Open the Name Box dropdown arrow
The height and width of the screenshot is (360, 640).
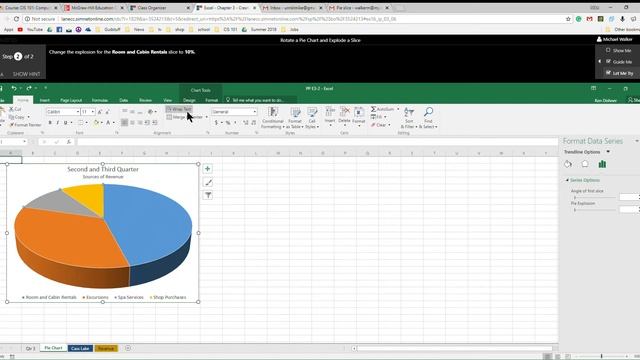(24, 142)
